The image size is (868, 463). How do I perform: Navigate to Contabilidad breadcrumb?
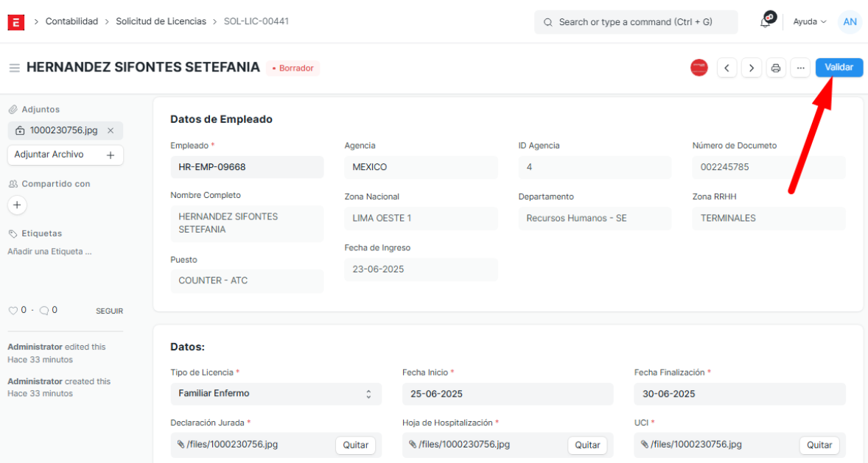pyautogui.click(x=71, y=21)
